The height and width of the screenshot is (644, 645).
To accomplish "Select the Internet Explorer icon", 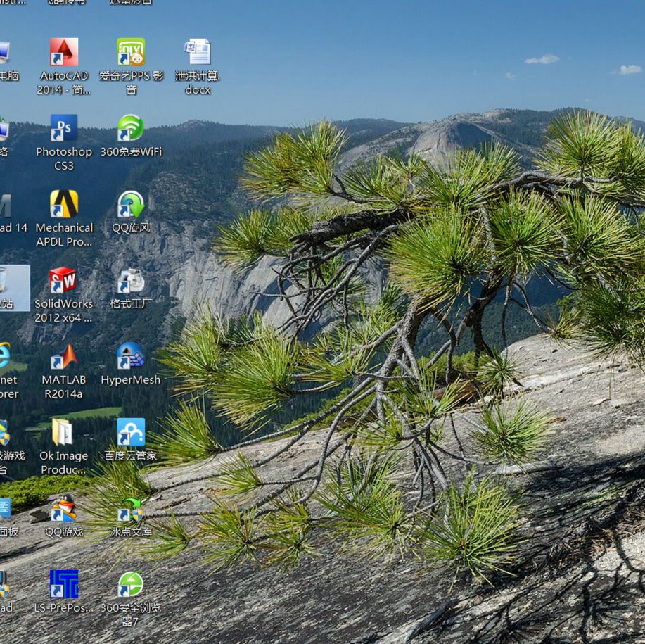I will coord(4,356).
